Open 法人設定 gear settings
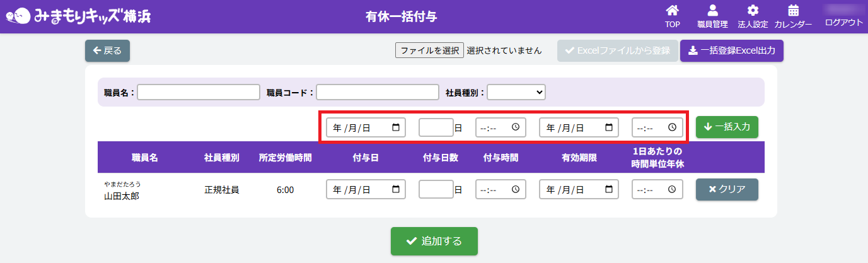The width and height of the screenshot is (868, 263). [x=752, y=16]
